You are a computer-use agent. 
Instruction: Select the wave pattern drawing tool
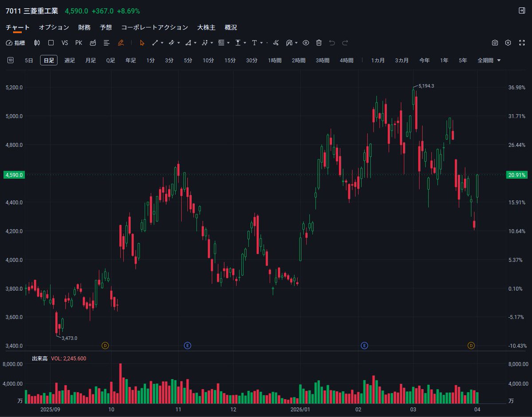(x=205, y=43)
